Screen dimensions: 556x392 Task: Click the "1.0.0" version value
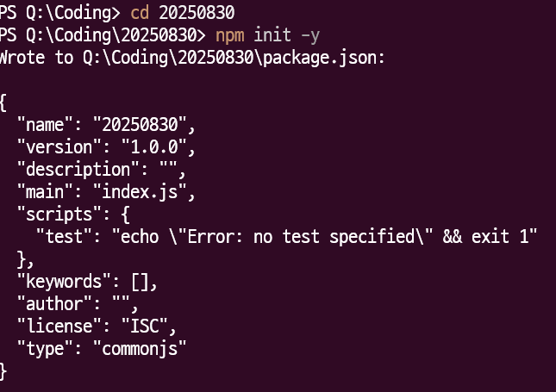pyautogui.click(x=156, y=146)
